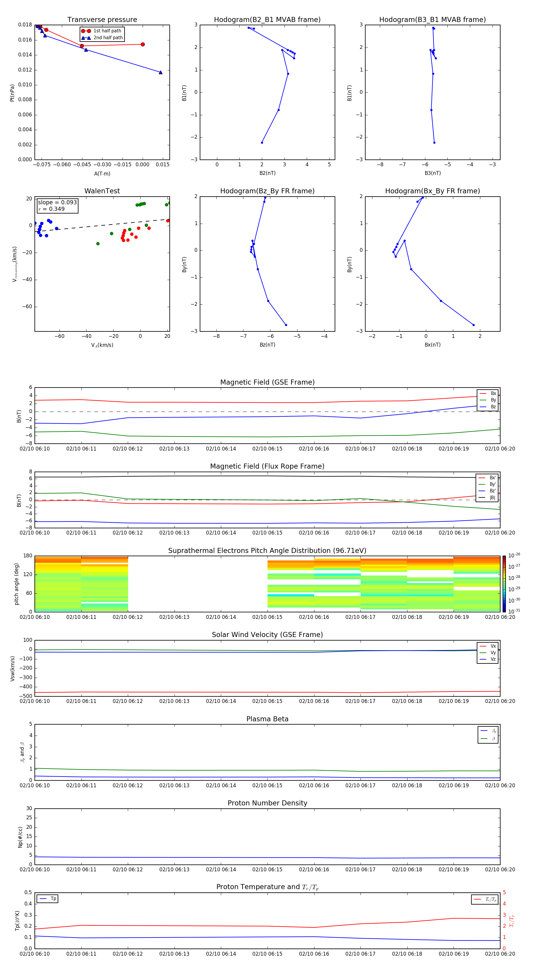
Task: Click the pitch angle colorbar
Action: point(504,584)
